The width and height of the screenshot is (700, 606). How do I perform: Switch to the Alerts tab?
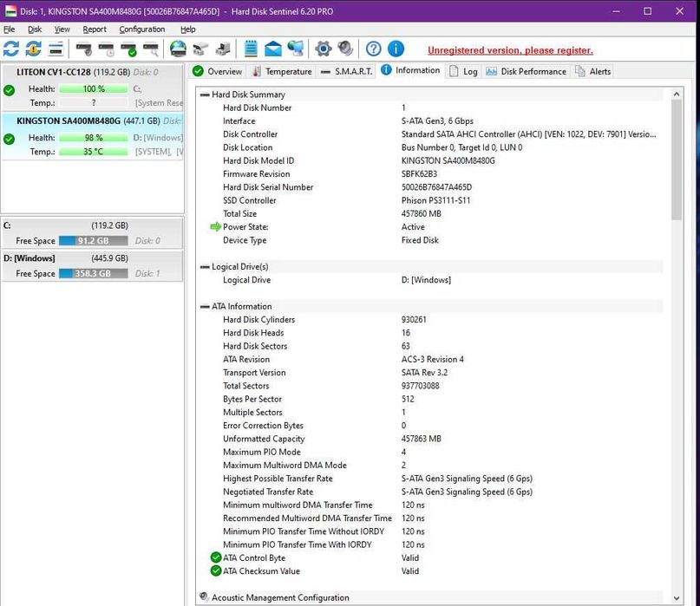(592, 71)
